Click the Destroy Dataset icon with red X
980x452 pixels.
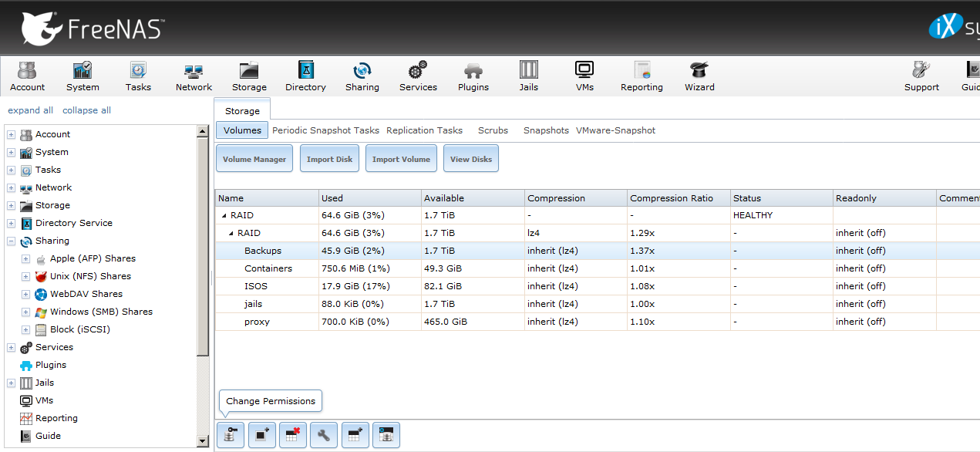click(x=292, y=436)
